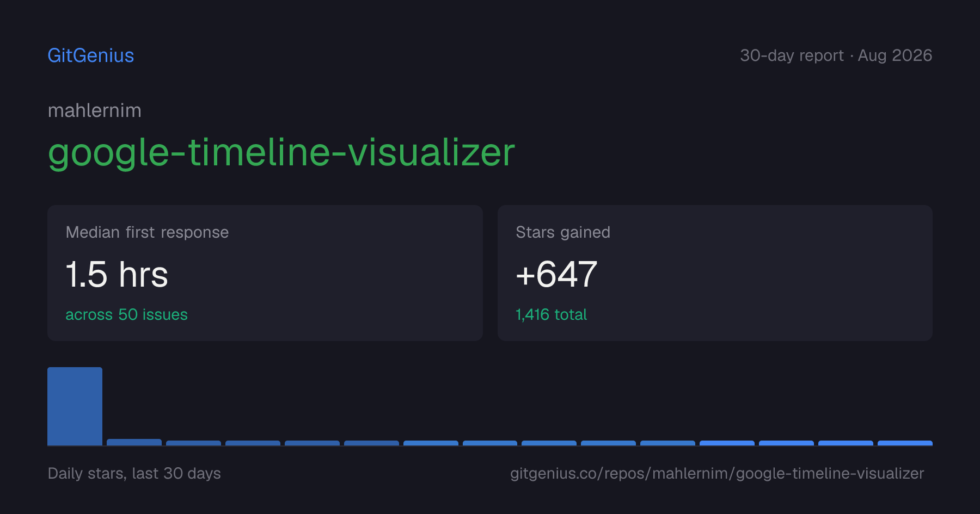The height and width of the screenshot is (514, 980).
Task: Click the tallest first bar in chart
Action: [75, 406]
